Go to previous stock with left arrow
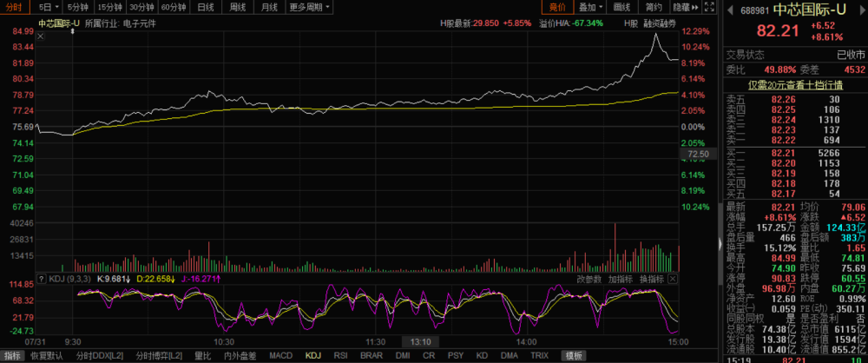The height and width of the screenshot is (363, 868). pos(731,10)
